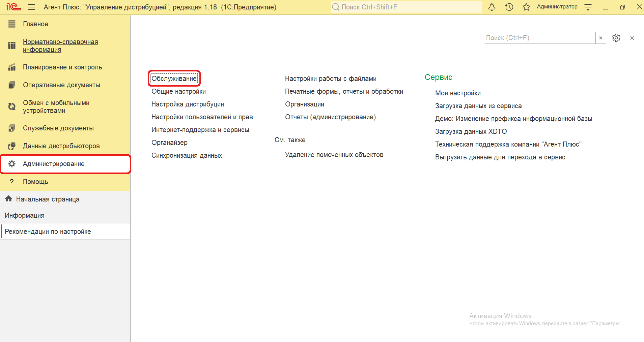Open Печатные формы, отчеты и обработки link
This screenshot has width=644, height=342.
click(x=344, y=91)
